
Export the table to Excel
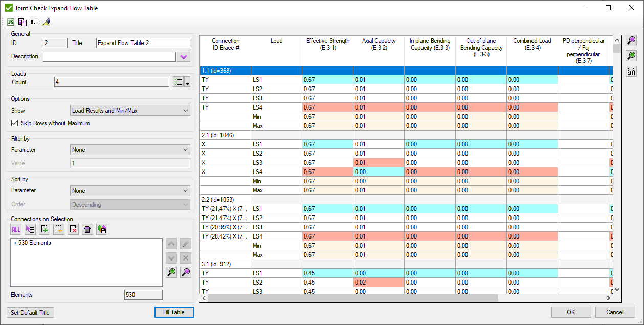pyautogui.click(x=10, y=21)
